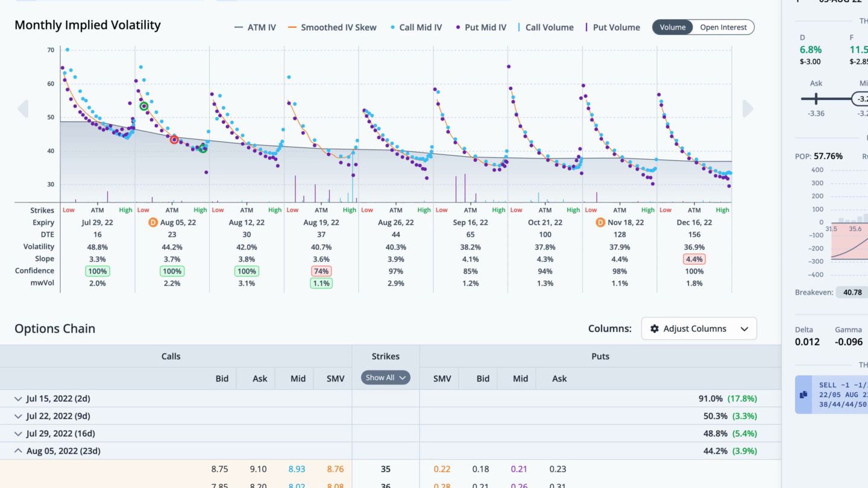
Task: Open the Adjust Columns dropdown
Action: (x=699, y=329)
